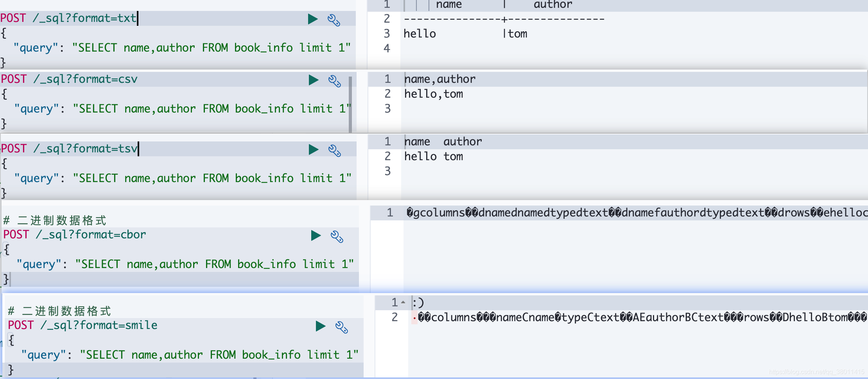Open the wrench menu for the txt request
The width and height of the screenshot is (868, 379).
(334, 19)
